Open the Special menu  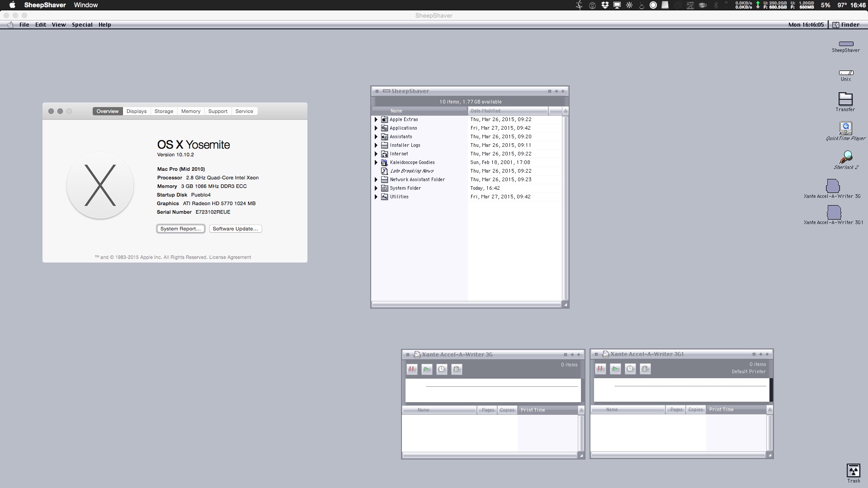pyautogui.click(x=82, y=25)
